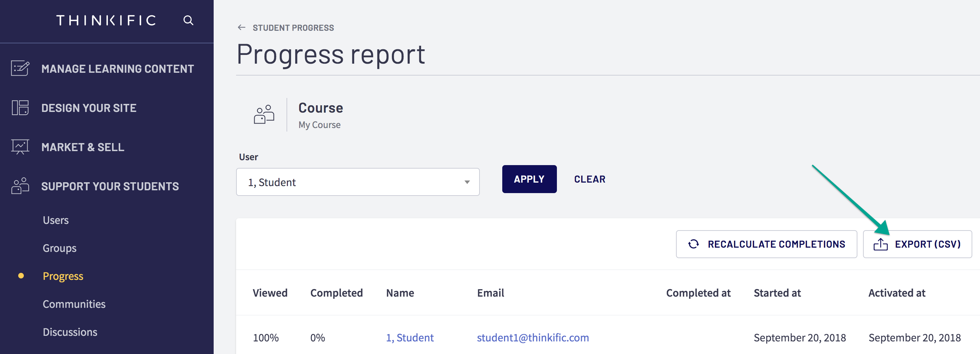The image size is (980, 354).
Task: Click the Name column header
Action: click(400, 293)
